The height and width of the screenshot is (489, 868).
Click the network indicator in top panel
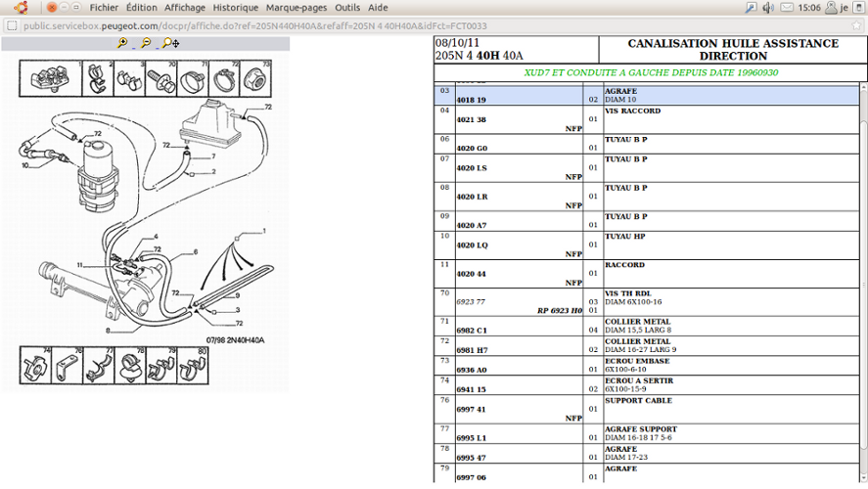(751, 7)
